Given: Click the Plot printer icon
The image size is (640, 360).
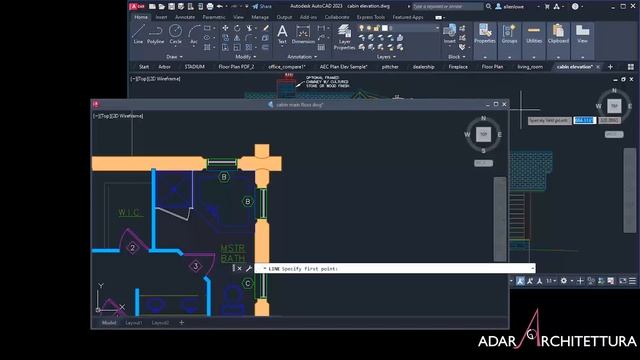Looking at the screenshot, I should [x=210, y=7].
